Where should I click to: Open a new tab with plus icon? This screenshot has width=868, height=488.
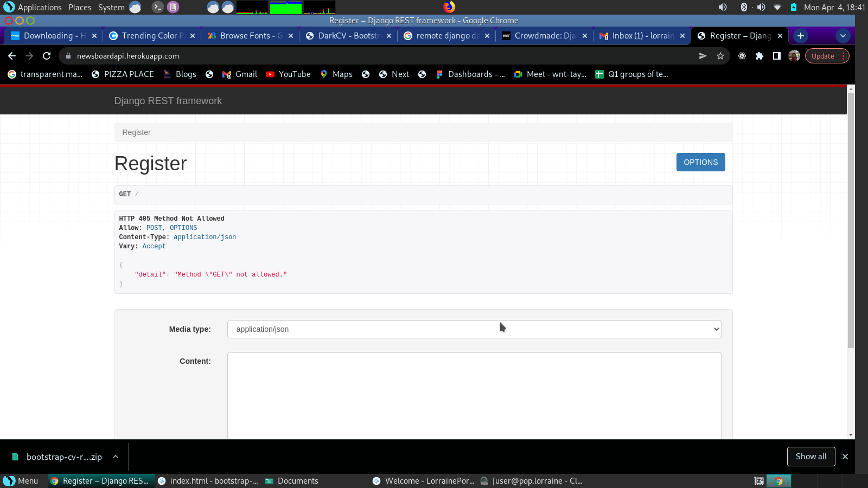click(x=801, y=36)
